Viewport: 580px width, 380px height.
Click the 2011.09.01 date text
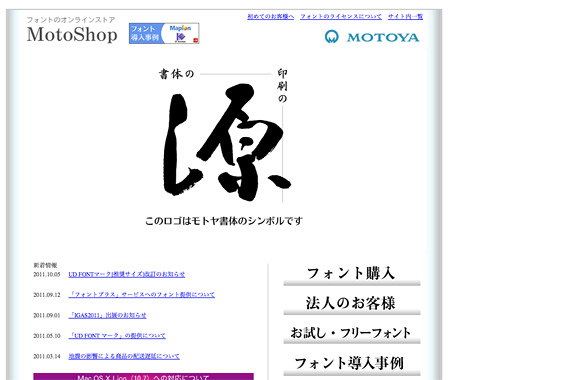pyautogui.click(x=47, y=315)
